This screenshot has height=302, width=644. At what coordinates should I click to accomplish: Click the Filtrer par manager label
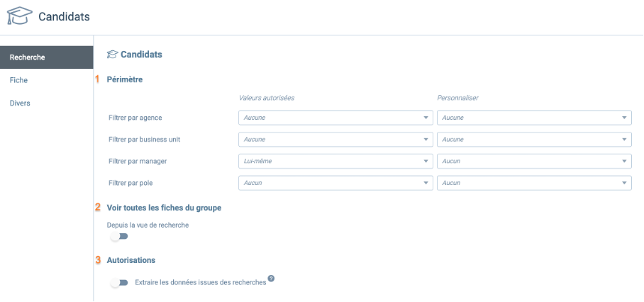[138, 161]
